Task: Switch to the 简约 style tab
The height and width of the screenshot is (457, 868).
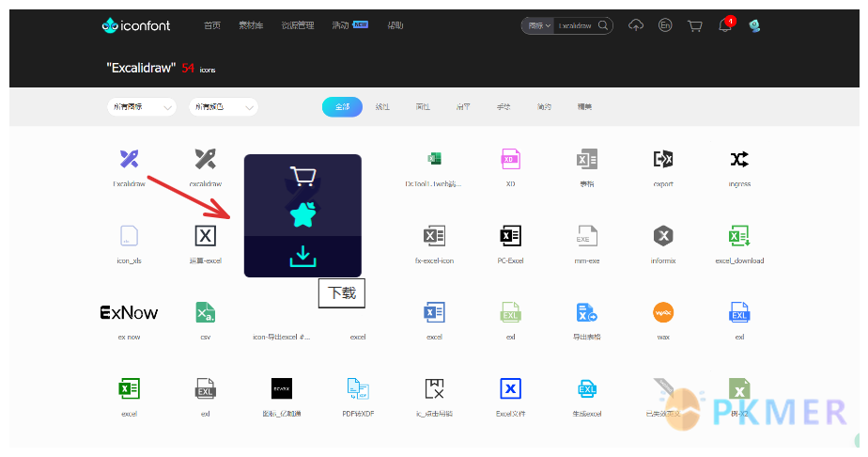Action: pos(544,107)
